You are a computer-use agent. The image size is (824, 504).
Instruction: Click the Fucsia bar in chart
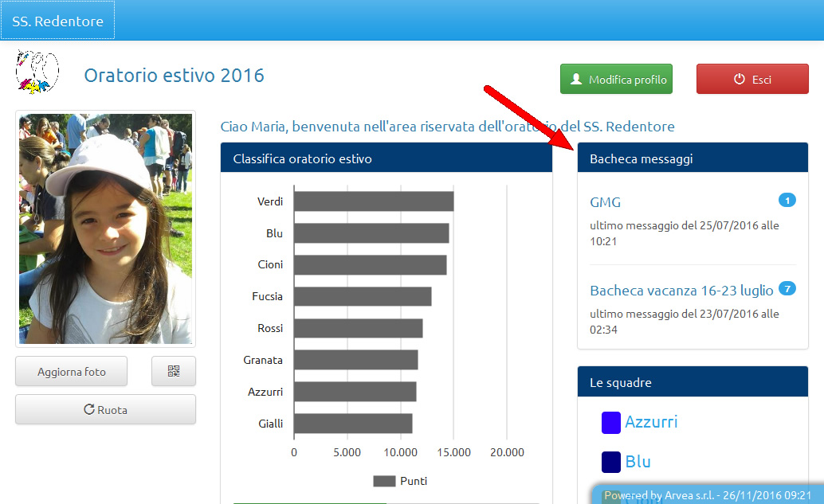[x=363, y=297]
